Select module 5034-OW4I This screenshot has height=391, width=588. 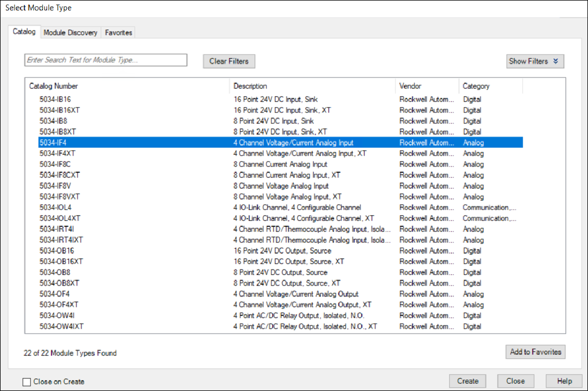[x=280, y=316]
